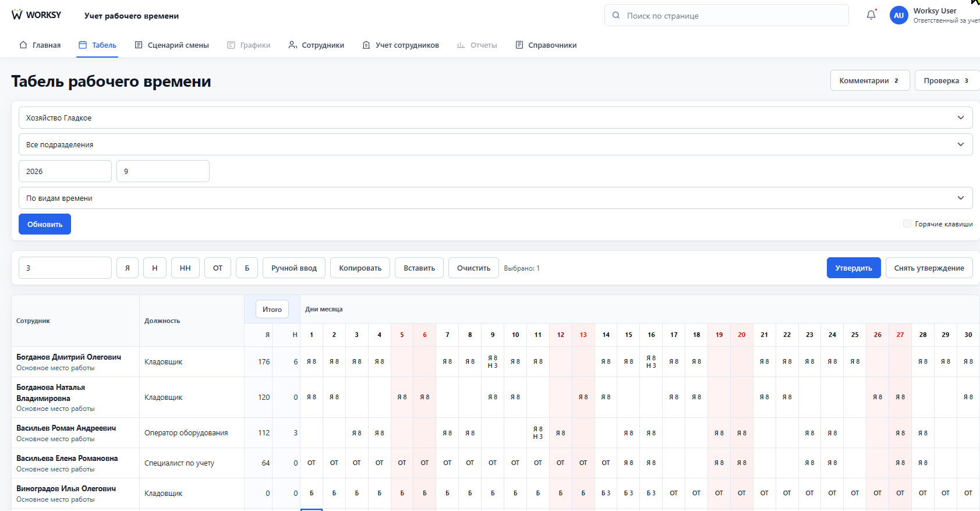Click day 5 column header
980x511 pixels.
coord(402,335)
